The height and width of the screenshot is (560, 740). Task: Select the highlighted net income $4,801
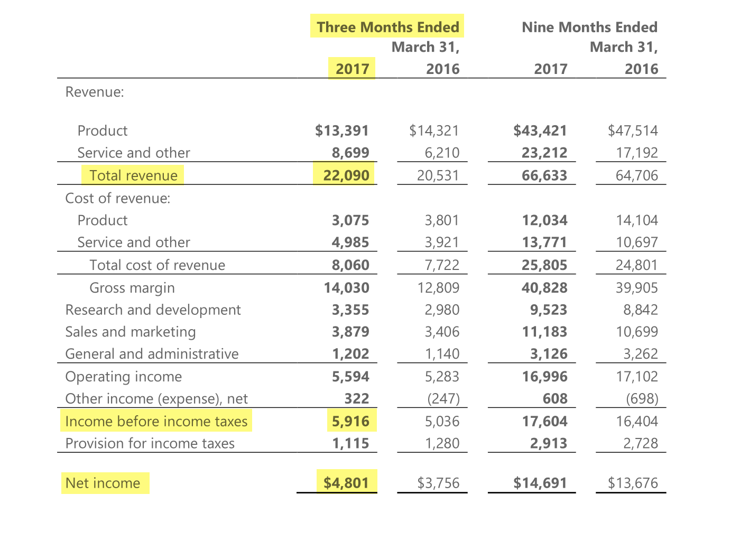pos(346,483)
